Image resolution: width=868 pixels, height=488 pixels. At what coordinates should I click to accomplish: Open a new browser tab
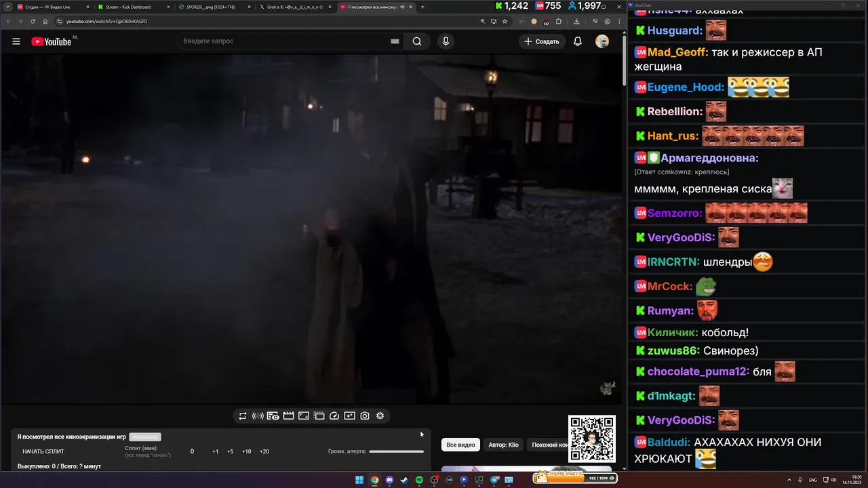(422, 7)
